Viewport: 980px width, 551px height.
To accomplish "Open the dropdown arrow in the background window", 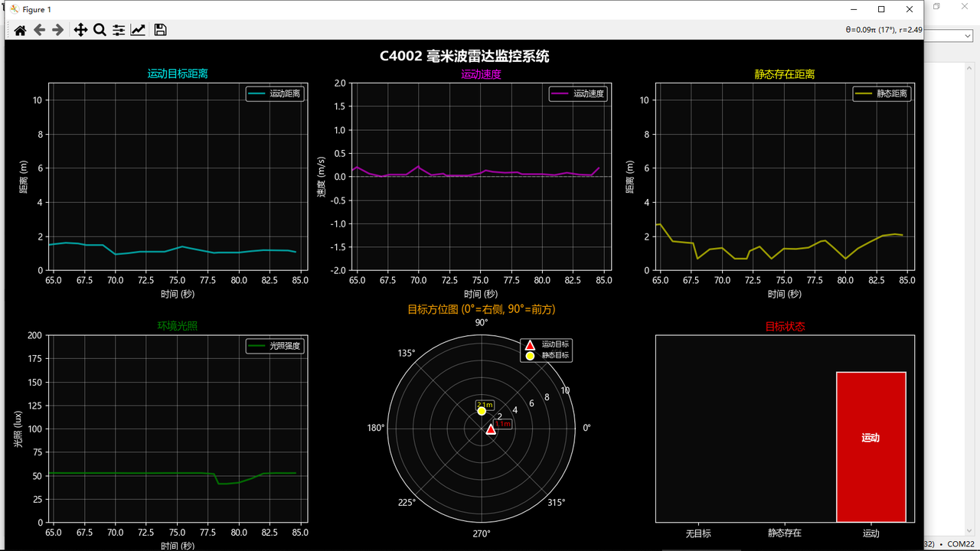I will (967, 35).
